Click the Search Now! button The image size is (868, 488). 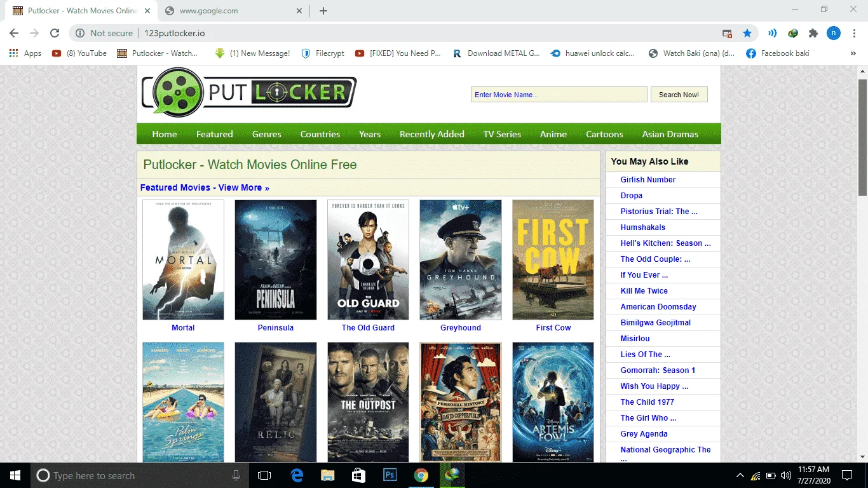(679, 95)
